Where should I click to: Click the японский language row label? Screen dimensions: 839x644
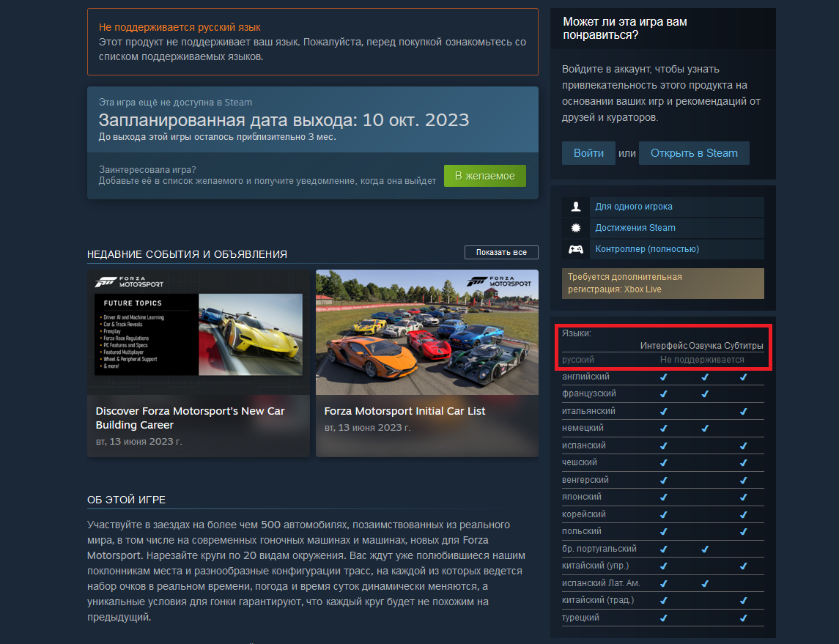coord(582,497)
